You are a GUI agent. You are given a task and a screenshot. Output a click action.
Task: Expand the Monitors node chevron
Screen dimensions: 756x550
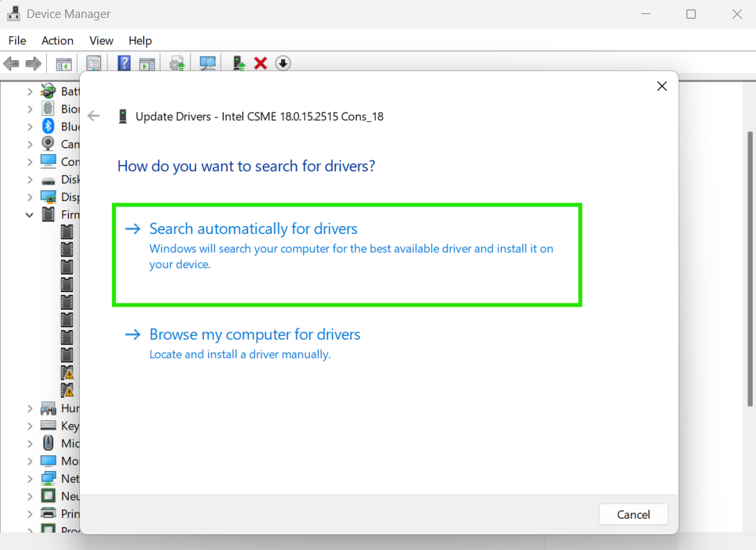pyautogui.click(x=30, y=461)
